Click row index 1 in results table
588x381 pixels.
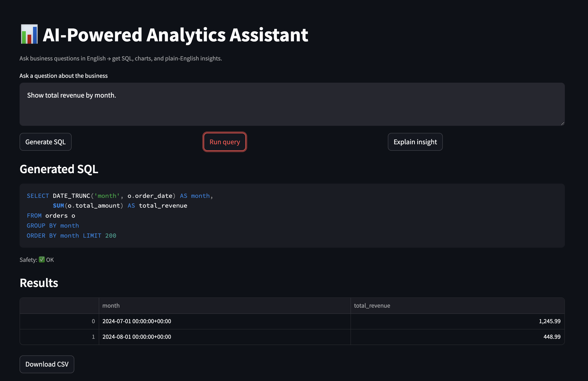click(x=60, y=337)
